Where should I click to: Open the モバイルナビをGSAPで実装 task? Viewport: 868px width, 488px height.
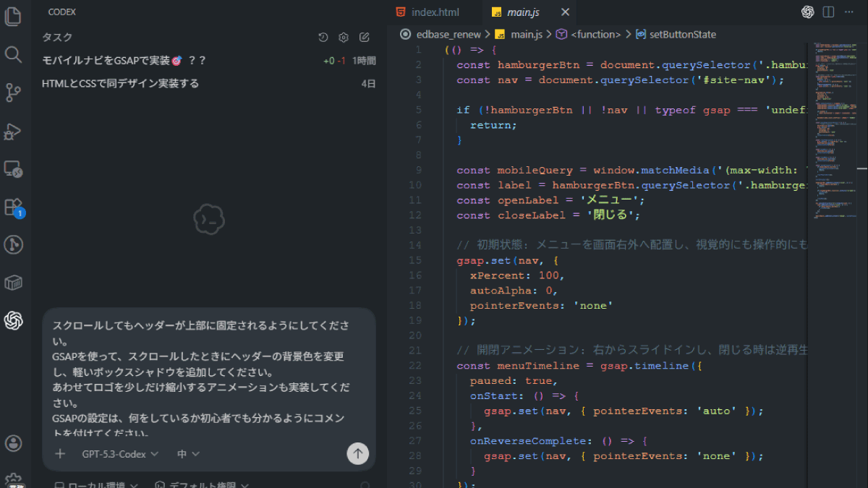pos(124,61)
